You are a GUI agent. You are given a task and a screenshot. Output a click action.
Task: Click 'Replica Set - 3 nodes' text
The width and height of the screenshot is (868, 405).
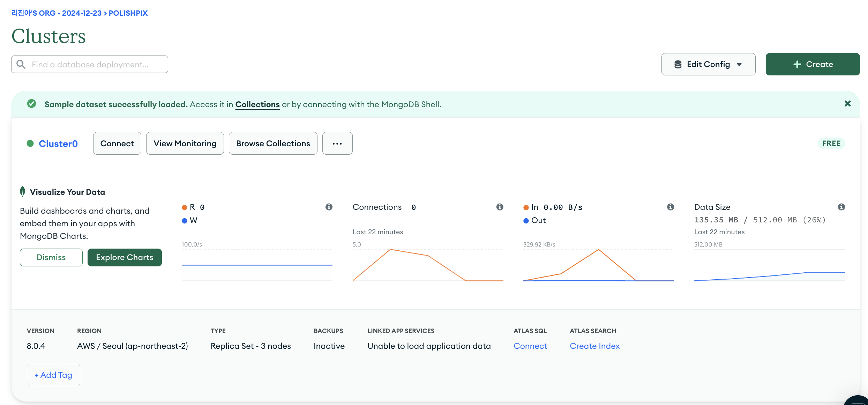(250, 346)
